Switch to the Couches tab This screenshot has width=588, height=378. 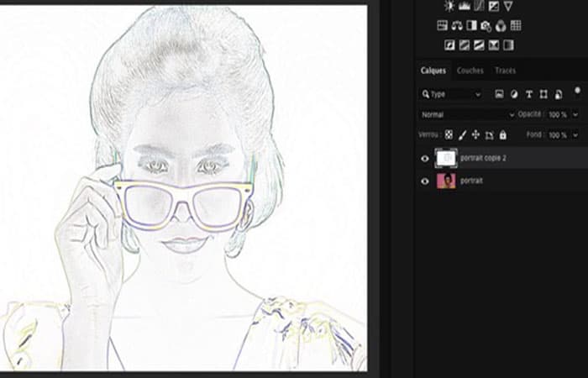coord(470,71)
